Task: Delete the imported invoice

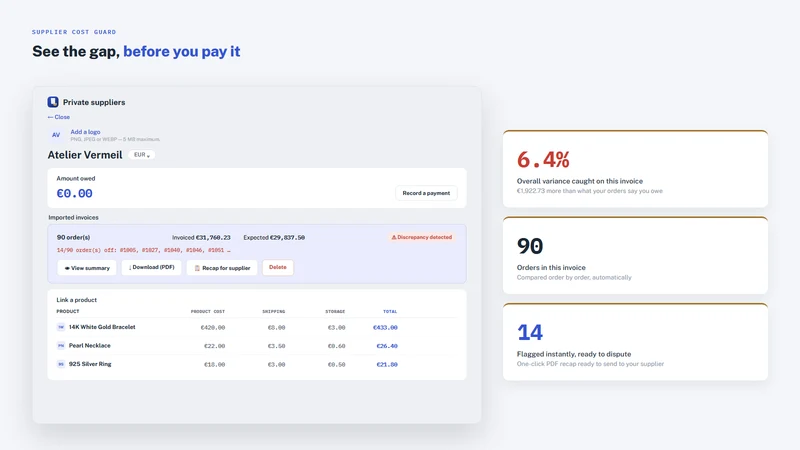Action: (278, 267)
